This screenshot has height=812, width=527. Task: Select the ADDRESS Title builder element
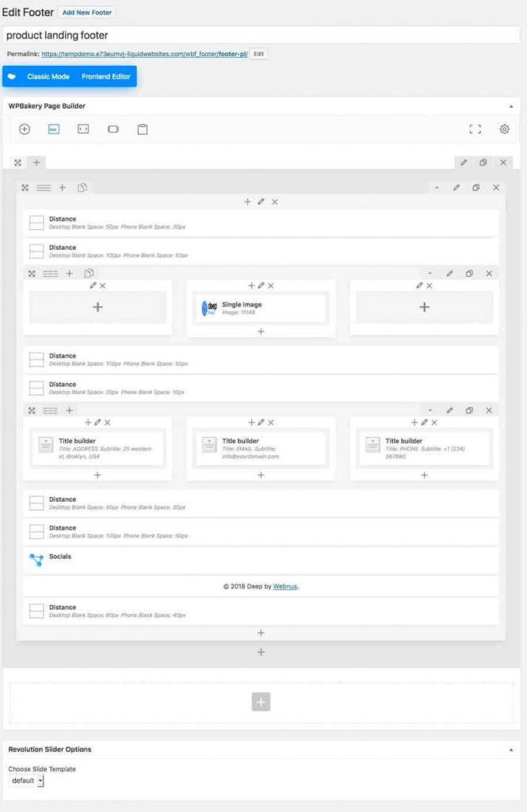pos(97,448)
